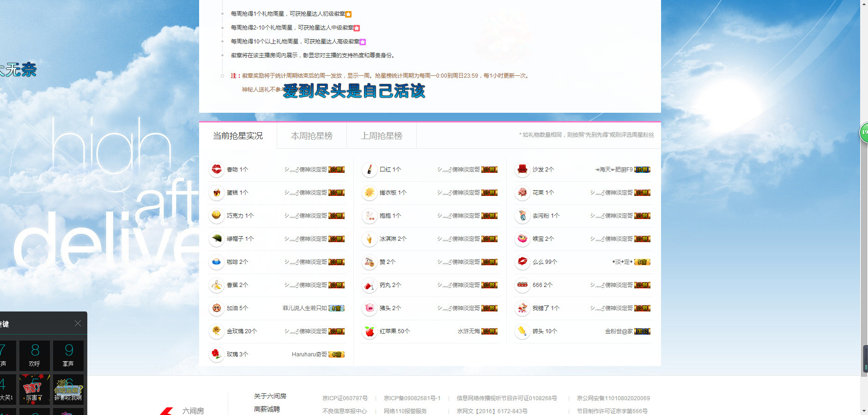The image size is (868, 415).
Task: Click the 咖啡 coffee gift icon
Action: [216, 262]
